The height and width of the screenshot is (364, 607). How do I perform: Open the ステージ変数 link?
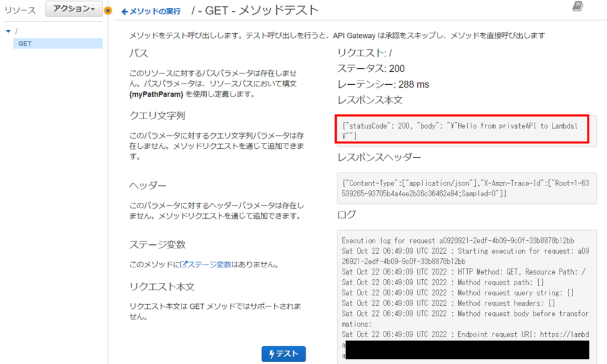206,264
